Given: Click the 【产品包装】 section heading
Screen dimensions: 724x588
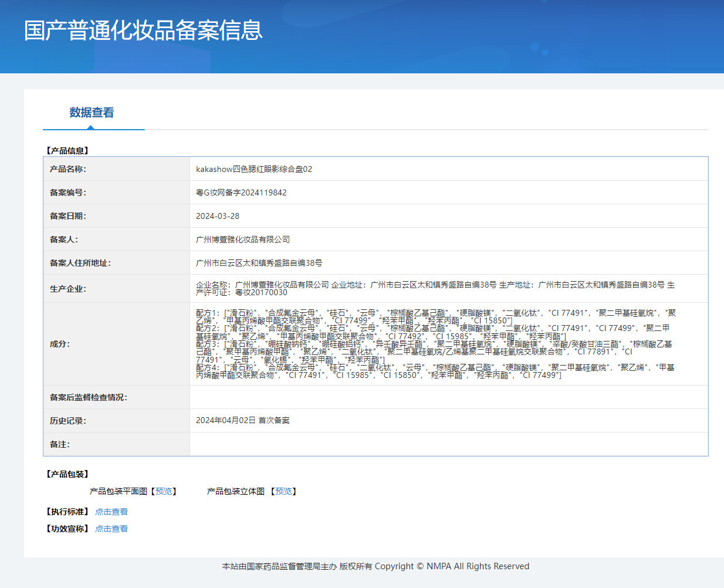Looking at the screenshot, I should tap(67, 474).
